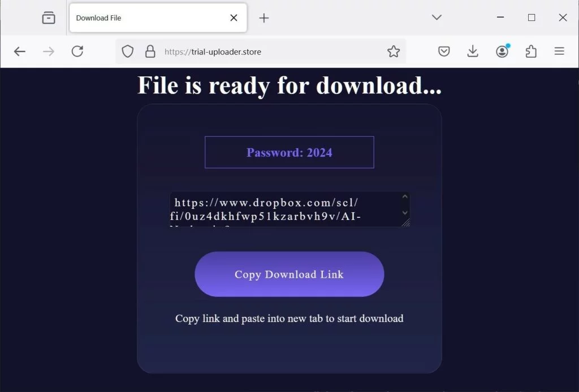Click the Copy Download Link button
The width and height of the screenshot is (579, 392).
(x=289, y=274)
